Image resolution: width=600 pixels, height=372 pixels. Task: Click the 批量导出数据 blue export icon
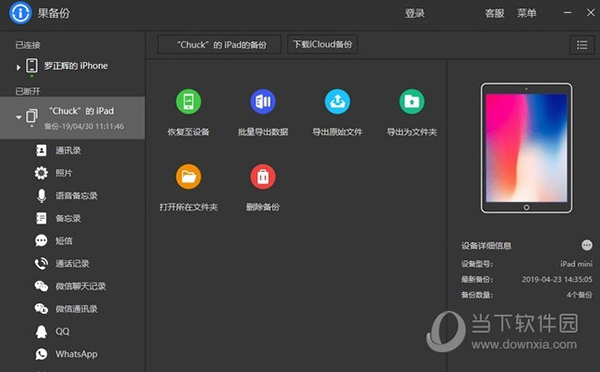click(263, 102)
